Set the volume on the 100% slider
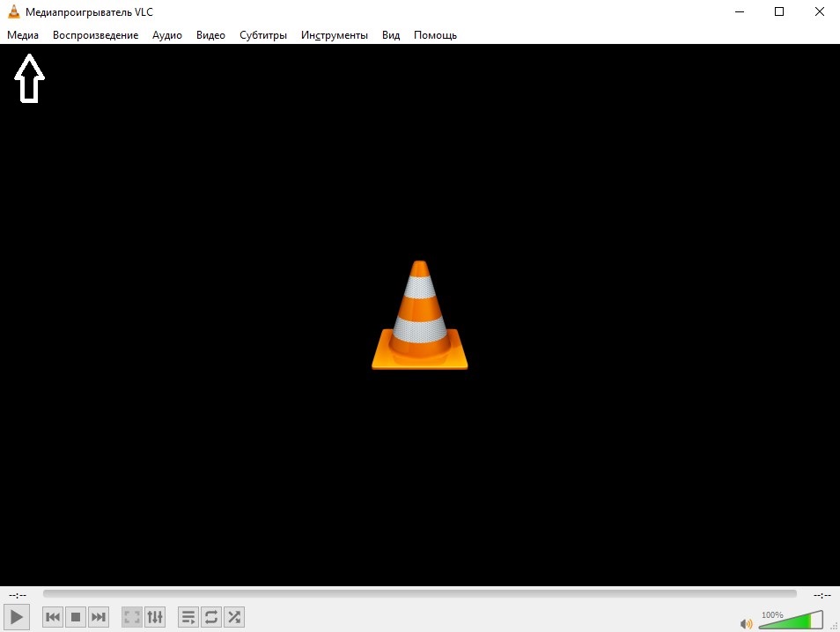840x632 pixels. 791,620
